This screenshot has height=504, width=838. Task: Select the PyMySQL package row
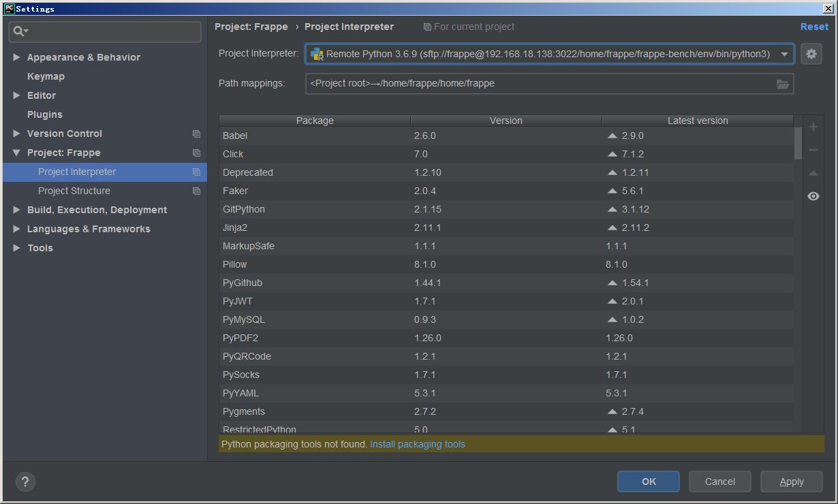[x=506, y=319]
